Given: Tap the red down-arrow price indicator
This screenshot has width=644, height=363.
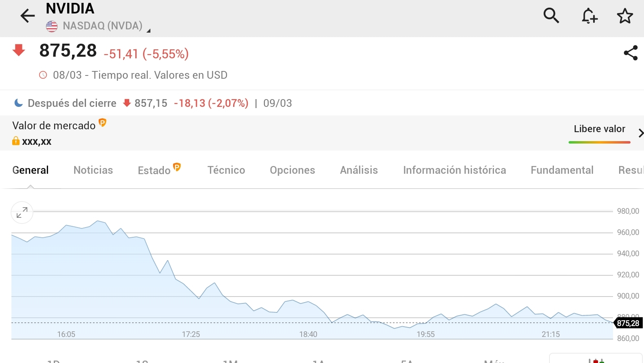Looking at the screenshot, I should (19, 50).
